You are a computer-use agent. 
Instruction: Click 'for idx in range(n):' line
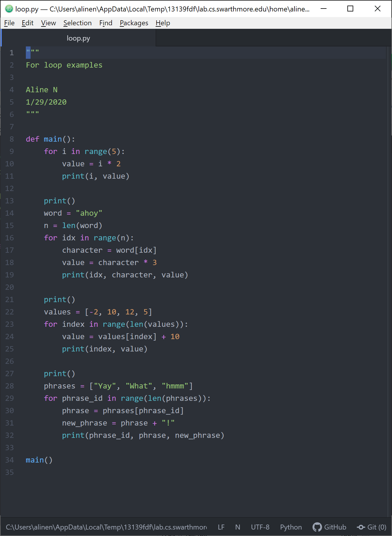89,238
